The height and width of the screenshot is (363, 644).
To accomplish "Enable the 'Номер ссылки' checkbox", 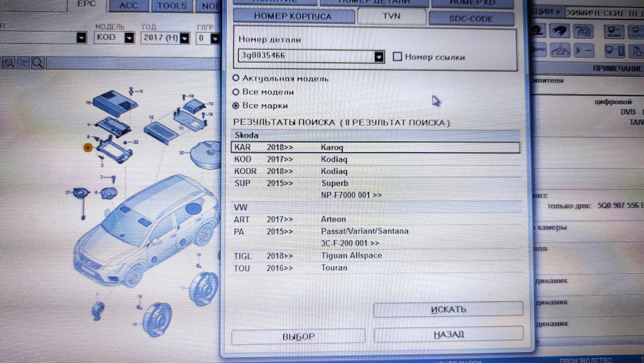I will (x=397, y=56).
